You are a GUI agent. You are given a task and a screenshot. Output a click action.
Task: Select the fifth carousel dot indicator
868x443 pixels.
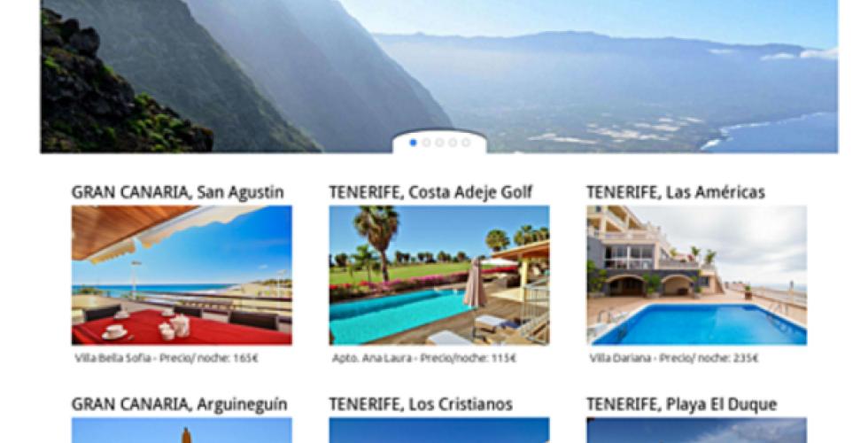point(466,143)
